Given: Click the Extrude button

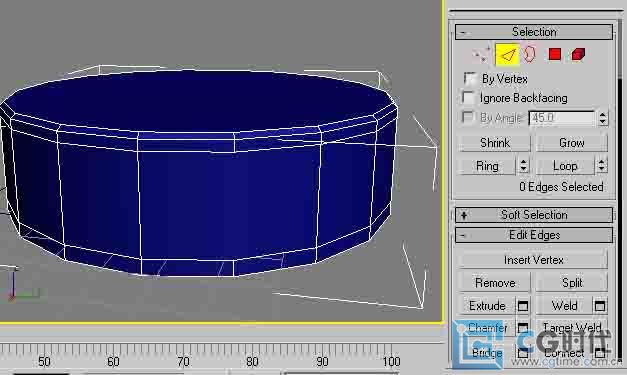Looking at the screenshot, I should coord(487,306).
